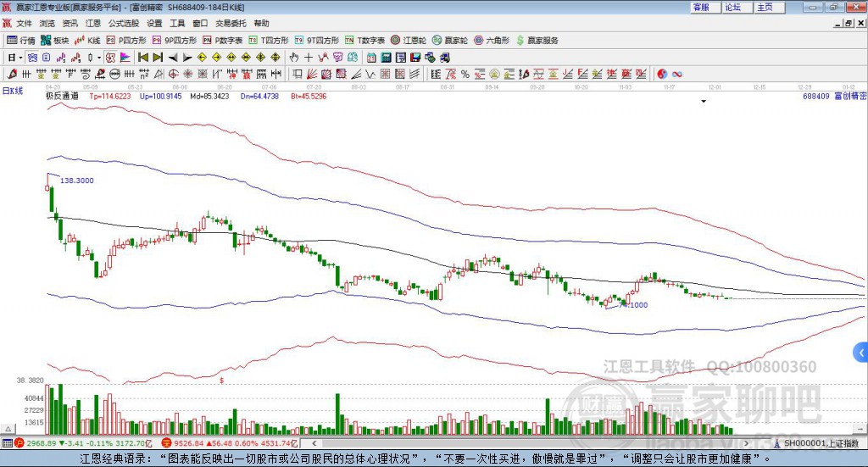Open the 9T四方形 tool
This screenshot has width=868, height=467.
point(317,41)
